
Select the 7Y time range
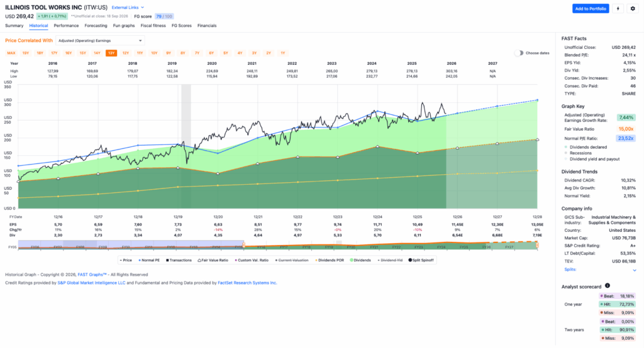coord(197,53)
